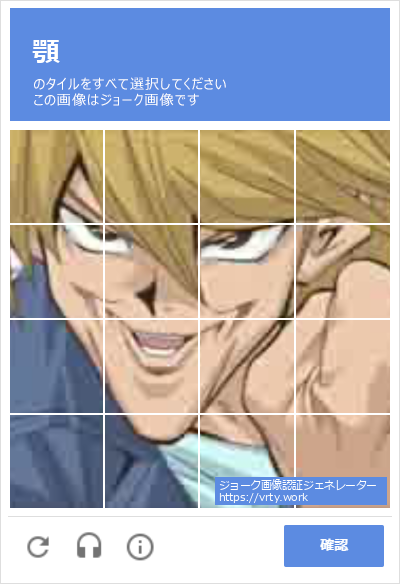
Task: Select the hair tile in row one, second column
Action: point(152,177)
